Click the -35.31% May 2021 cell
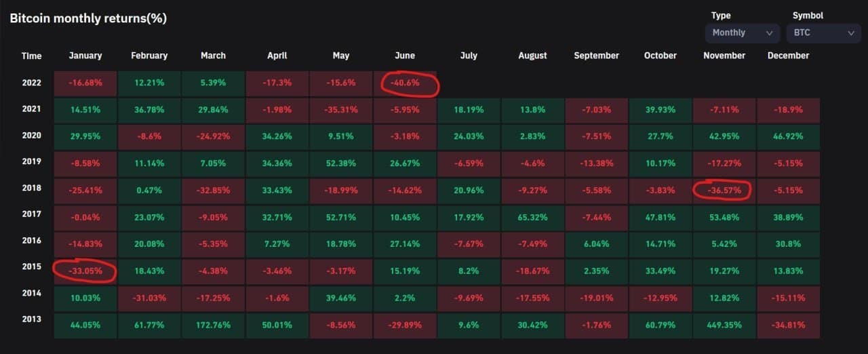Screen dimensions: 868x354 coord(341,111)
